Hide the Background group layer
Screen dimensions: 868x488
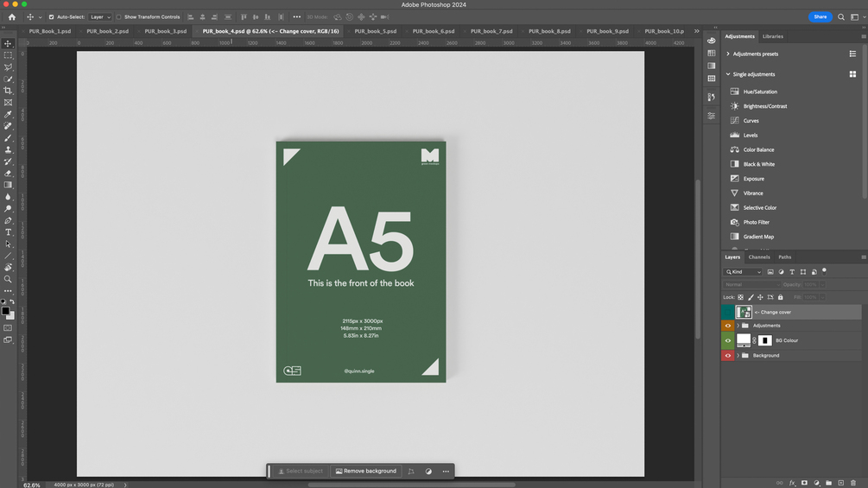pos(728,355)
